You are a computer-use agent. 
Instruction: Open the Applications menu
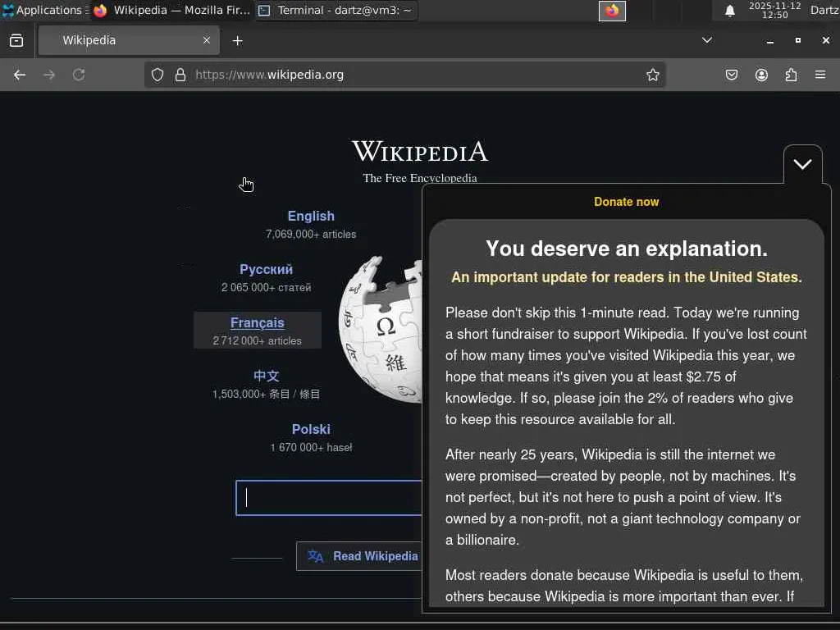click(44, 10)
